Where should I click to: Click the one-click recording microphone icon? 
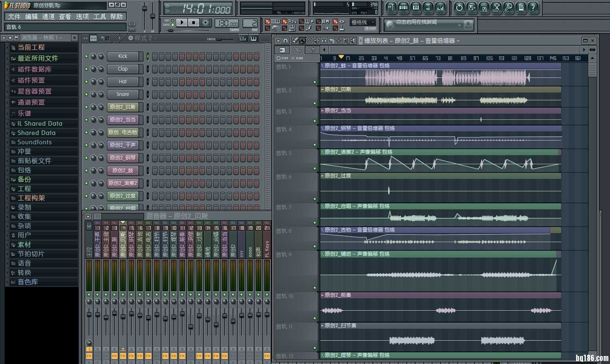point(508,7)
